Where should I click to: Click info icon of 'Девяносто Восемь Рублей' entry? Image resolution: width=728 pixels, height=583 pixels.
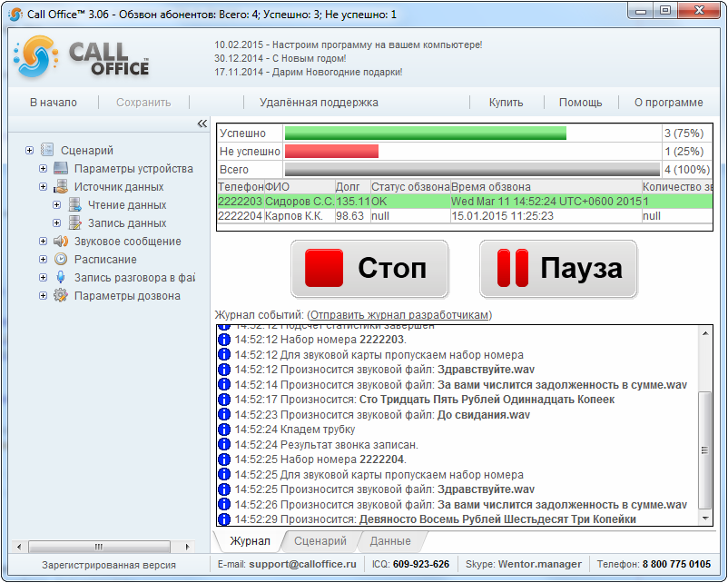click(224, 519)
